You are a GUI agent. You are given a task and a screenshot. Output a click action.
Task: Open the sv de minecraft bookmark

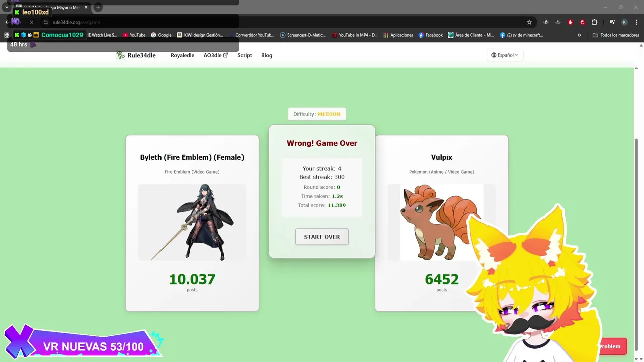[x=521, y=35]
